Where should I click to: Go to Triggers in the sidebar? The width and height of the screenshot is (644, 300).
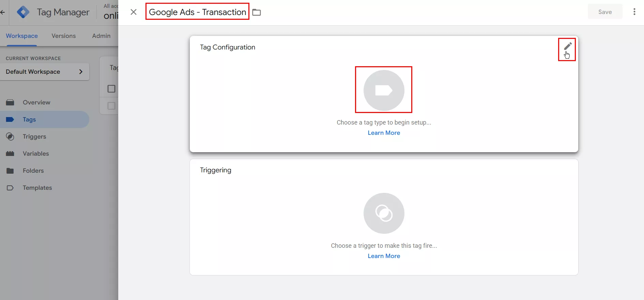coord(34,137)
